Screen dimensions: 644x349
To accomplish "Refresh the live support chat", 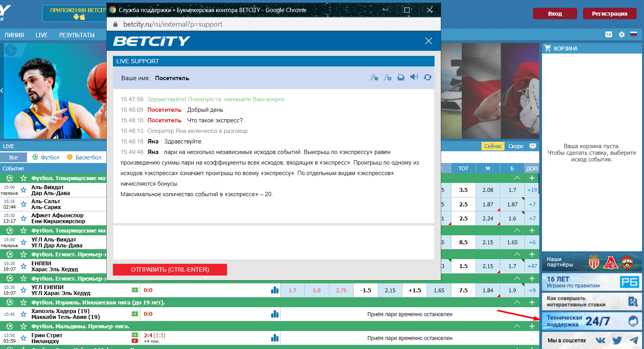I will [428, 77].
